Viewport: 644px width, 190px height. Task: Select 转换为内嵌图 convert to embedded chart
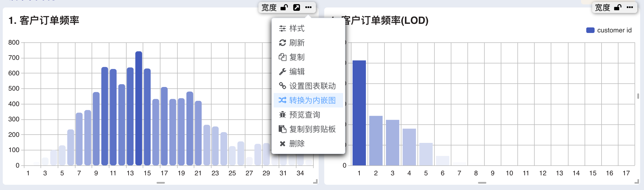(x=308, y=100)
